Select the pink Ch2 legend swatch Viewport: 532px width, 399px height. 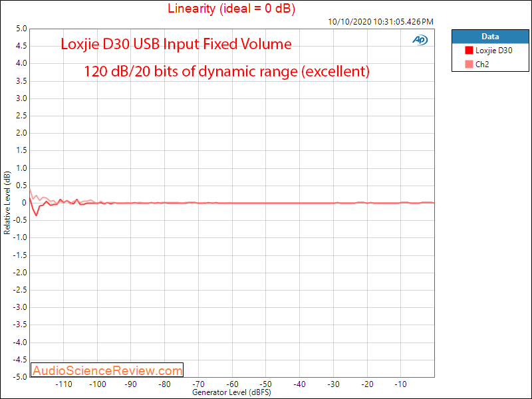[x=469, y=64]
